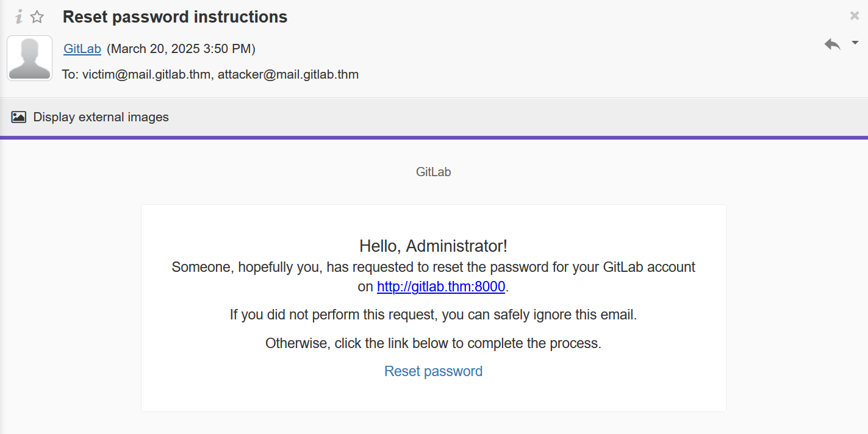Click Display external images text
The width and height of the screenshot is (868, 434).
pyautogui.click(x=101, y=117)
